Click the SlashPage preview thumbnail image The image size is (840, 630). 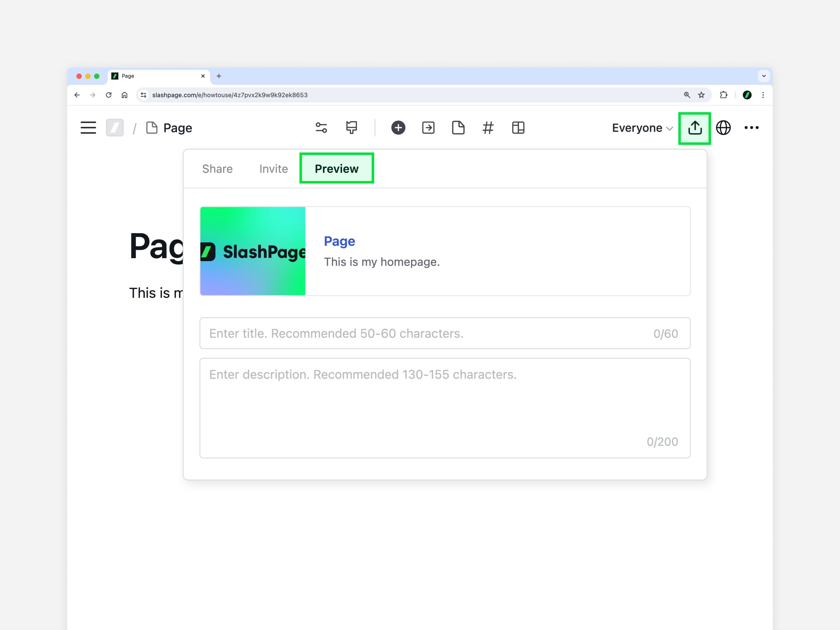click(253, 251)
